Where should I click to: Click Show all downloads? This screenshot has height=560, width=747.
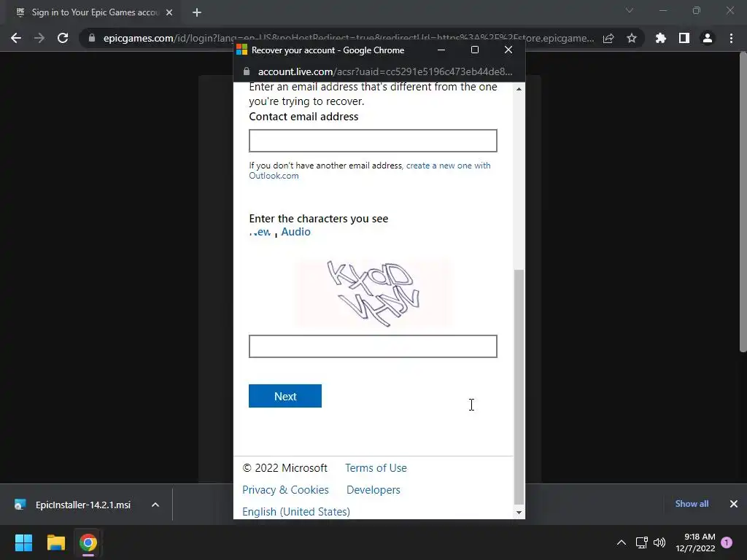click(692, 504)
